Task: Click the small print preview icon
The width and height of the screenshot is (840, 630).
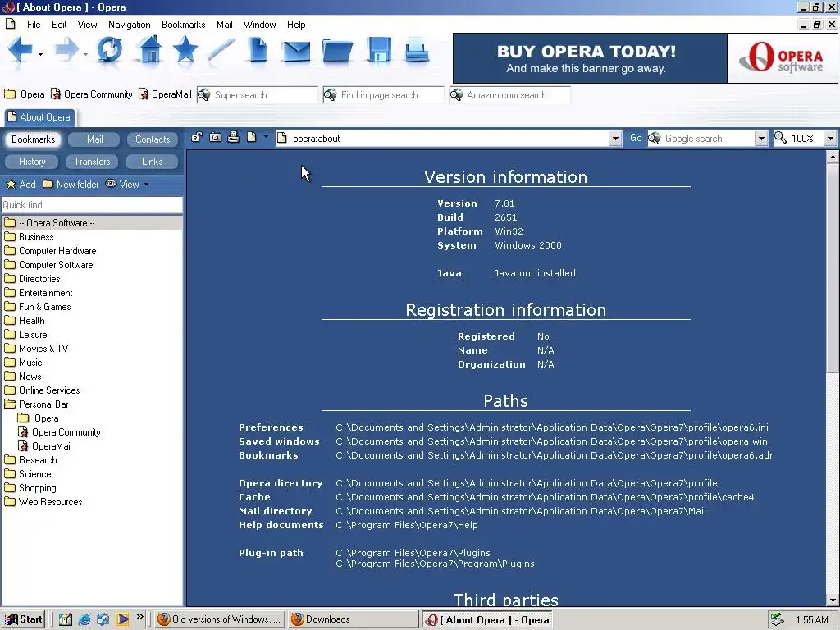Action: [x=233, y=137]
